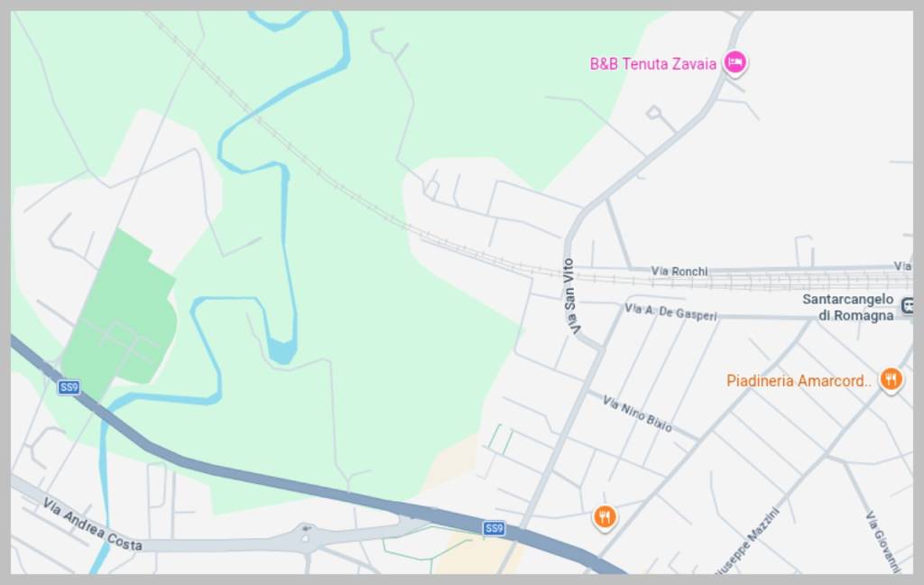Select the Santarcangelo di Romagna train station icon

click(908, 305)
